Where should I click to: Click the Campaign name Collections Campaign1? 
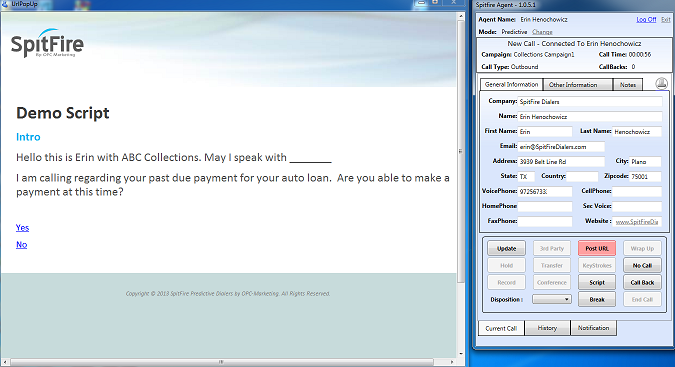click(x=544, y=55)
